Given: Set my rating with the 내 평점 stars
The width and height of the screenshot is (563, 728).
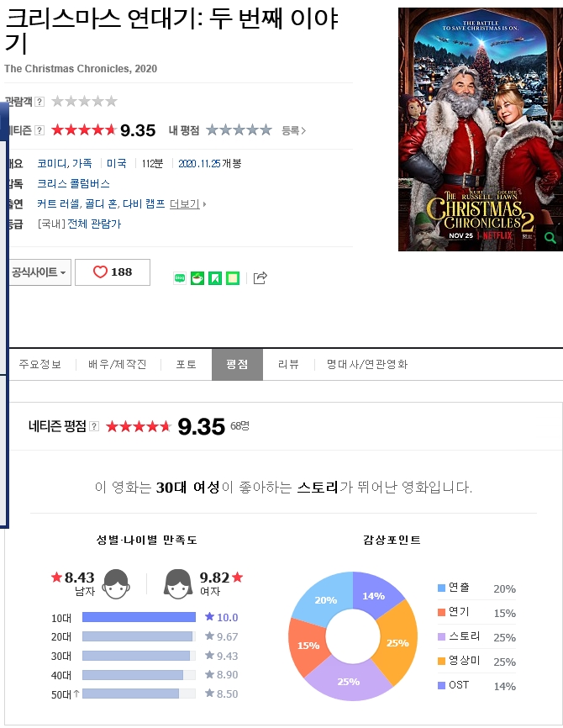Looking at the screenshot, I should coord(239,130).
